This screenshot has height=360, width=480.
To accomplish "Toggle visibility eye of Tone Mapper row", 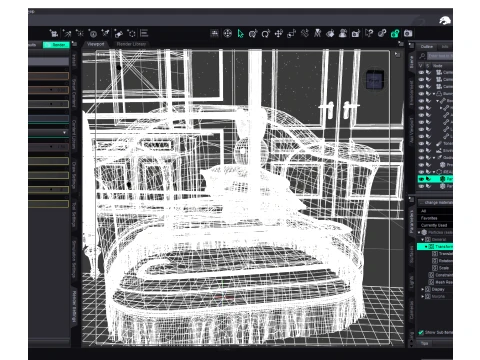I will point(421,143).
